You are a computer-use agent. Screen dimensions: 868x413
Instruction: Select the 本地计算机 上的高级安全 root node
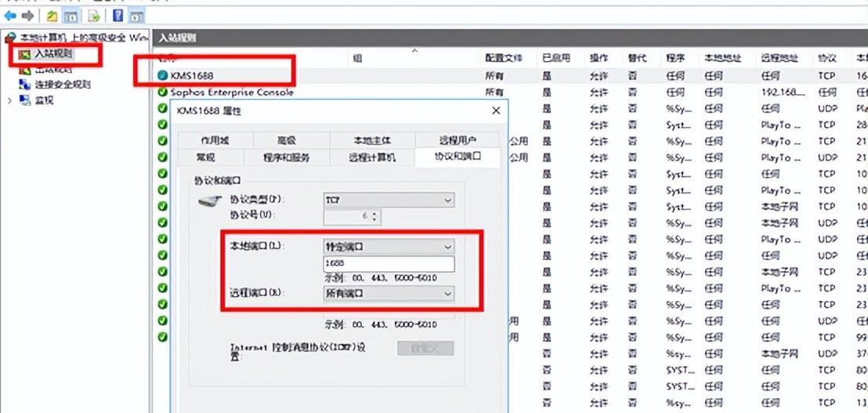84,38
